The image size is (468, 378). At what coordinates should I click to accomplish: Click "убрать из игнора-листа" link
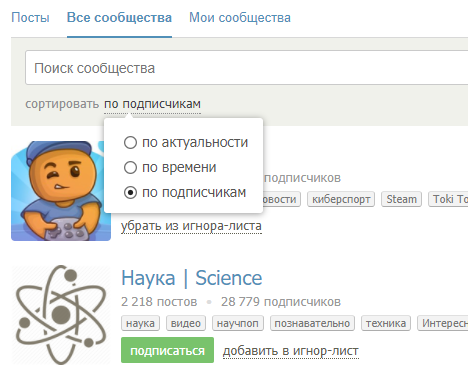click(x=191, y=226)
